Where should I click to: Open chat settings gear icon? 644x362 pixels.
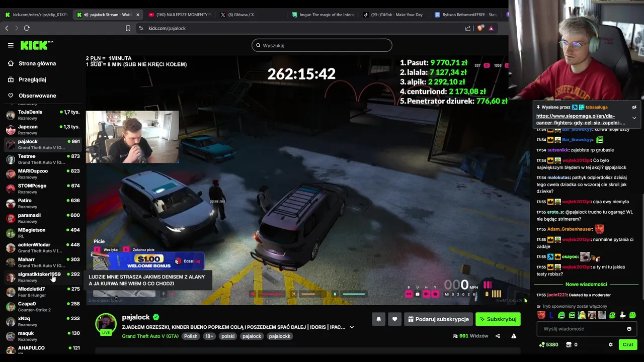611,344
